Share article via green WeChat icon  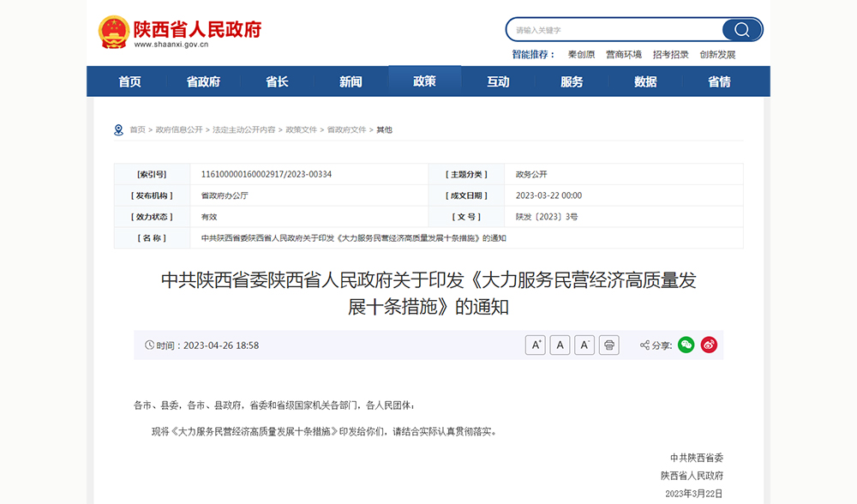(x=686, y=345)
